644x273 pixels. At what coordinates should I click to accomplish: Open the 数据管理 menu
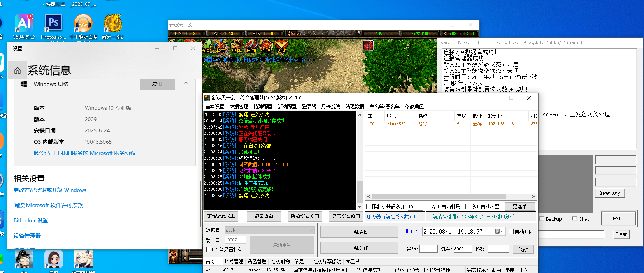point(239,107)
